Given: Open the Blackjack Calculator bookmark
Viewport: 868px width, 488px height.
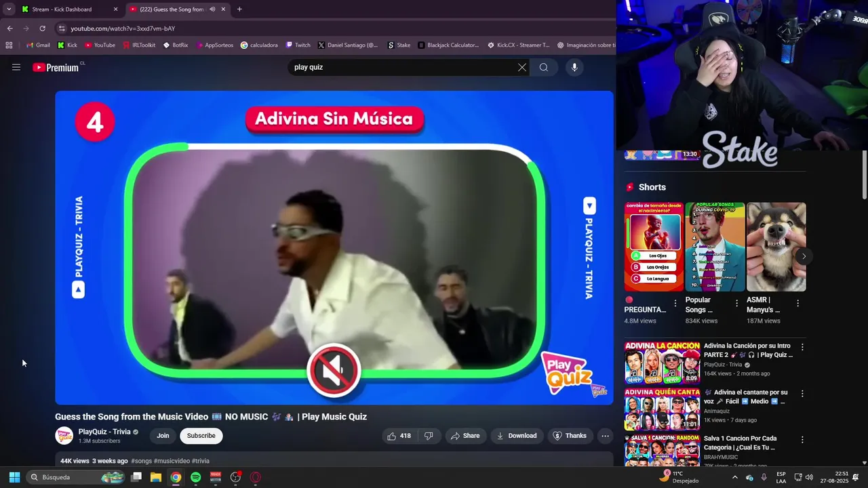Looking at the screenshot, I should (x=448, y=45).
